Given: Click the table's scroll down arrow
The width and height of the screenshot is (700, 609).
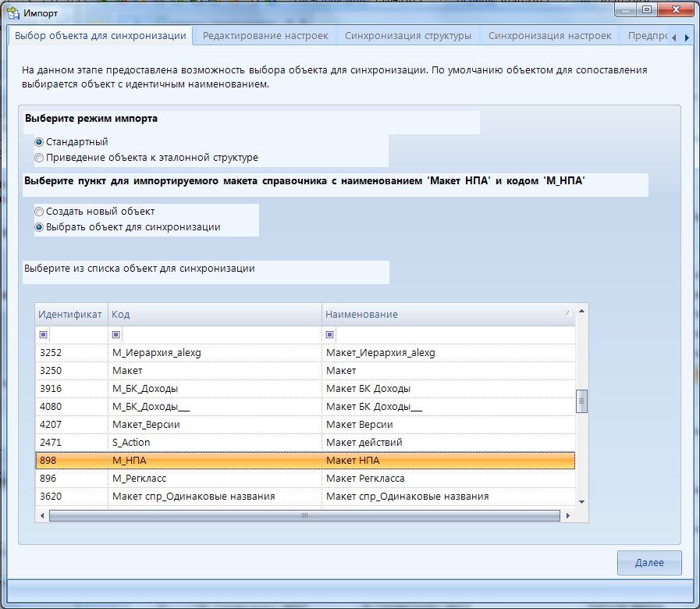Looking at the screenshot, I should [581, 501].
